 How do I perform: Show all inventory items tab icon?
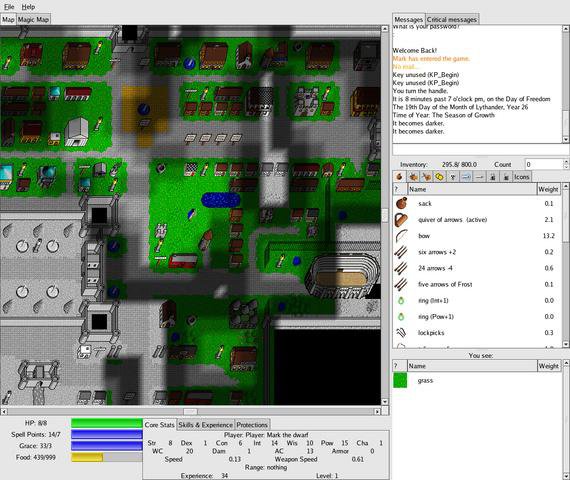400,177
